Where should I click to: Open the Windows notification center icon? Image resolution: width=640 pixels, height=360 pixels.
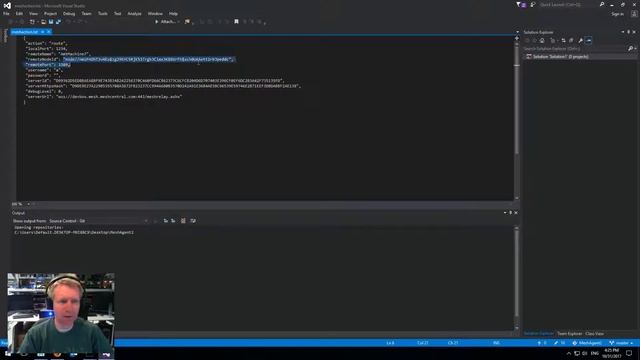tap(629, 353)
